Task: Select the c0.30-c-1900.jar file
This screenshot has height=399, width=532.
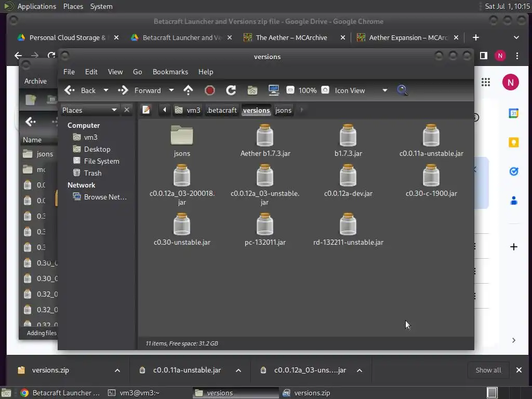Action: (431, 180)
